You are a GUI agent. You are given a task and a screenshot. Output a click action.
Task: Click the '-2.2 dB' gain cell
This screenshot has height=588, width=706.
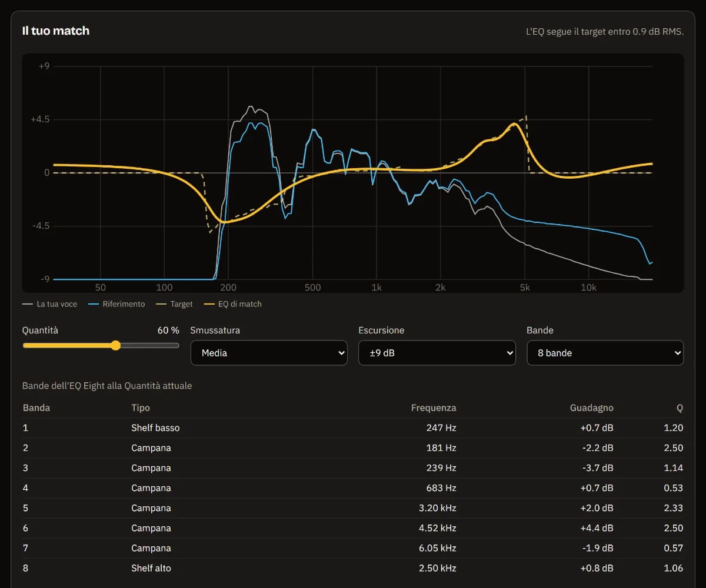[x=597, y=448]
